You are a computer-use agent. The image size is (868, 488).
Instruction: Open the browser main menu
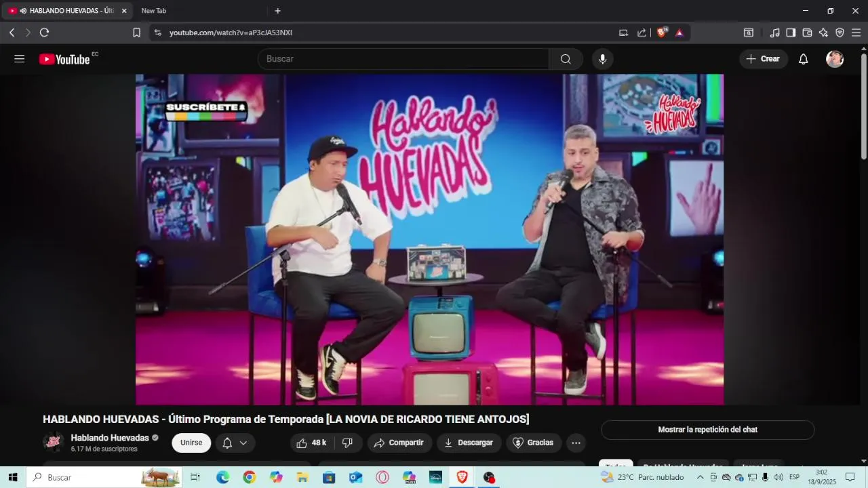(856, 33)
